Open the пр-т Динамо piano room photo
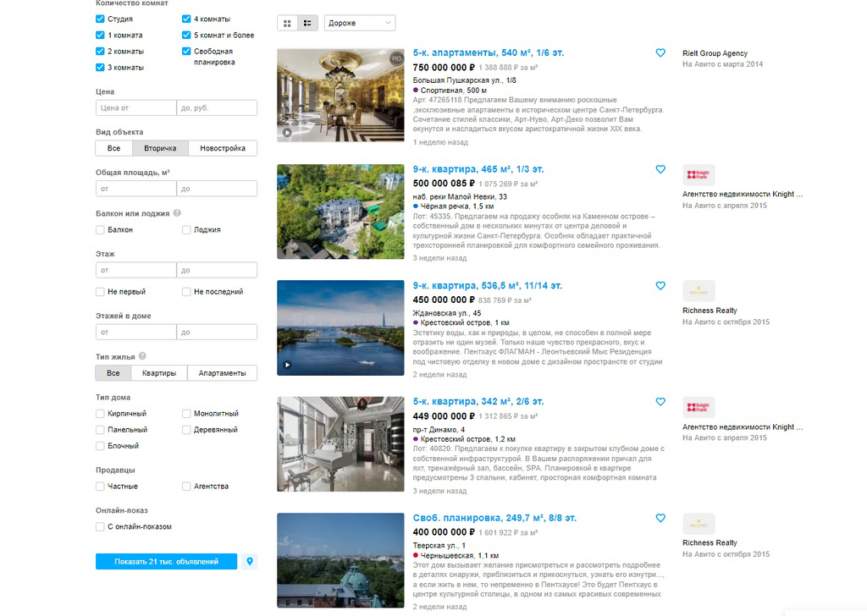The height and width of the screenshot is (616, 867). coord(340,444)
